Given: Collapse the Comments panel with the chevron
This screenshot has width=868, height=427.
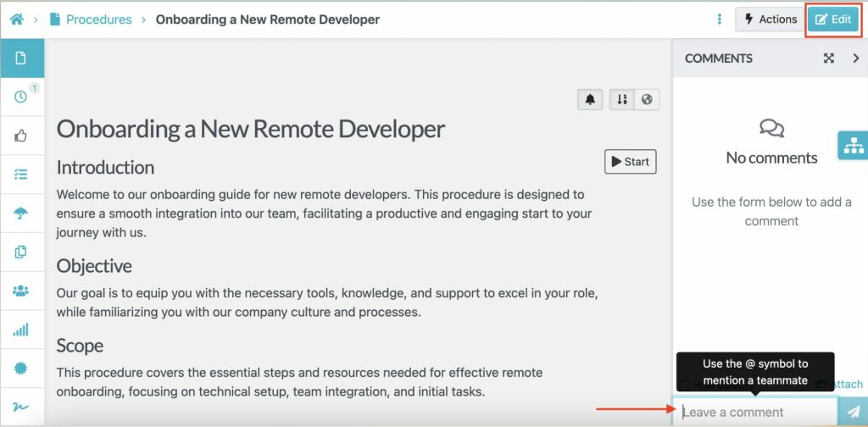Looking at the screenshot, I should pyautogui.click(x=855, y=58).
